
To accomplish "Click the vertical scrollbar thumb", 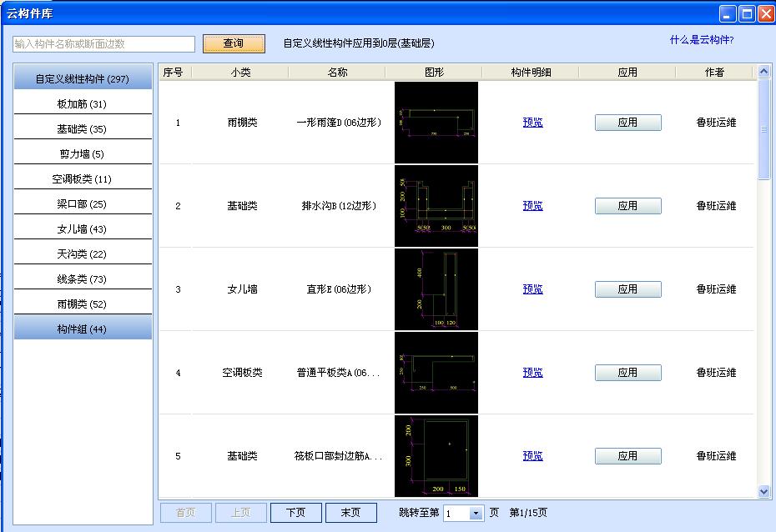I will point(763,129).
